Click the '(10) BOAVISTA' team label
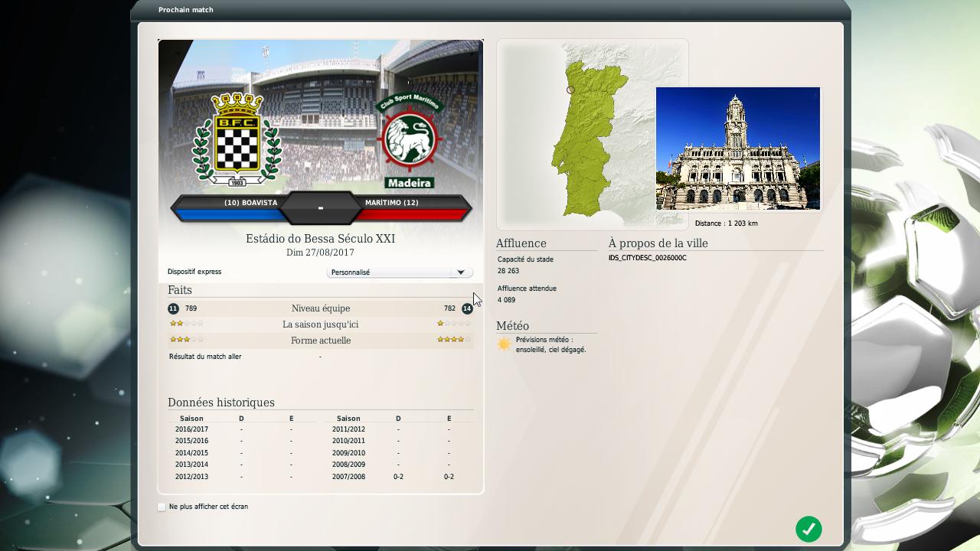This screenshot has width=980, height=551. click(x=250, y=203)
